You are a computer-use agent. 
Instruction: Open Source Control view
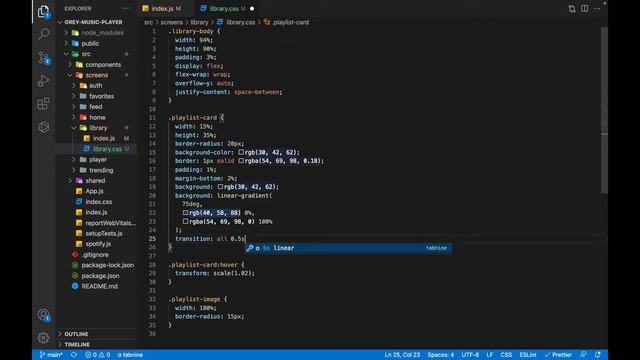[x=44, y=57]
